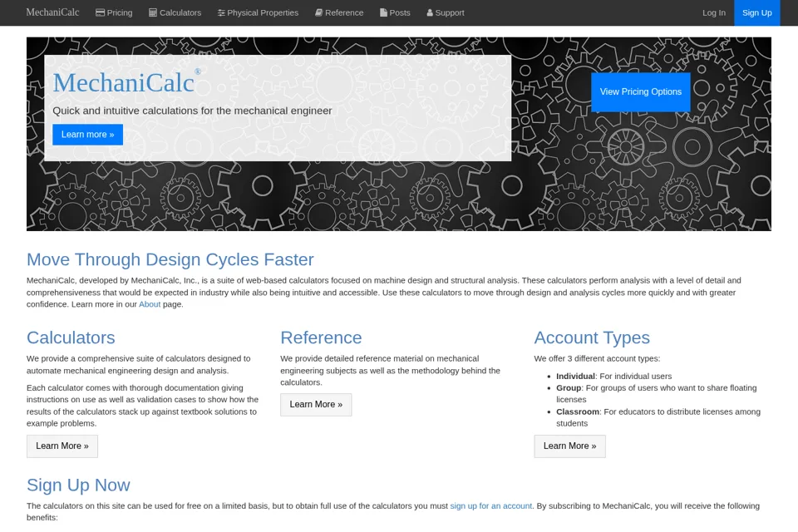Click 'We offer 3 different account types:' text

pyautogui.click(x=597, y=359)
